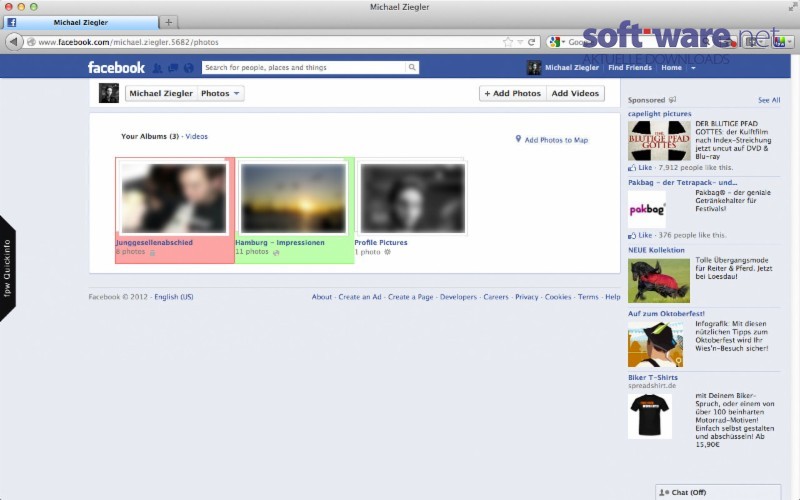The width and height of the screenshot is (800, 500).
Task: Click the privacy globe icon under Hamburg – Impressionen
Action: point(276,252)
